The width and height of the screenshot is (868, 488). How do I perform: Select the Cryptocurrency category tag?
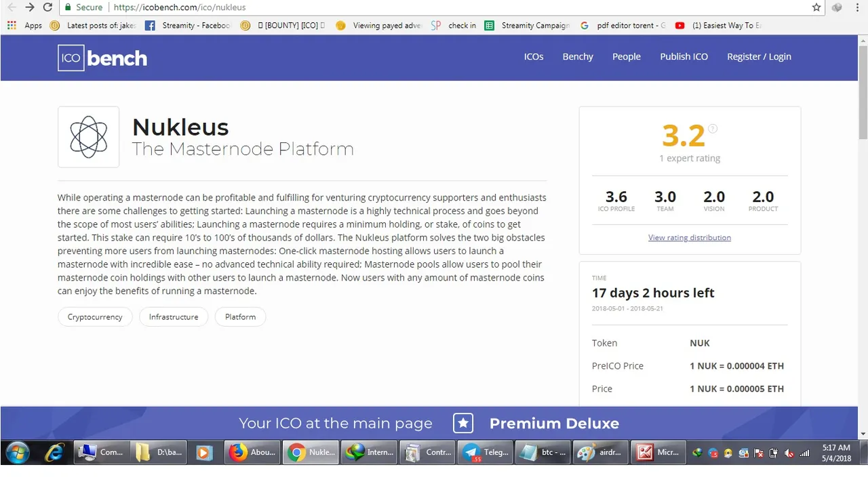[x=95, y=317]
